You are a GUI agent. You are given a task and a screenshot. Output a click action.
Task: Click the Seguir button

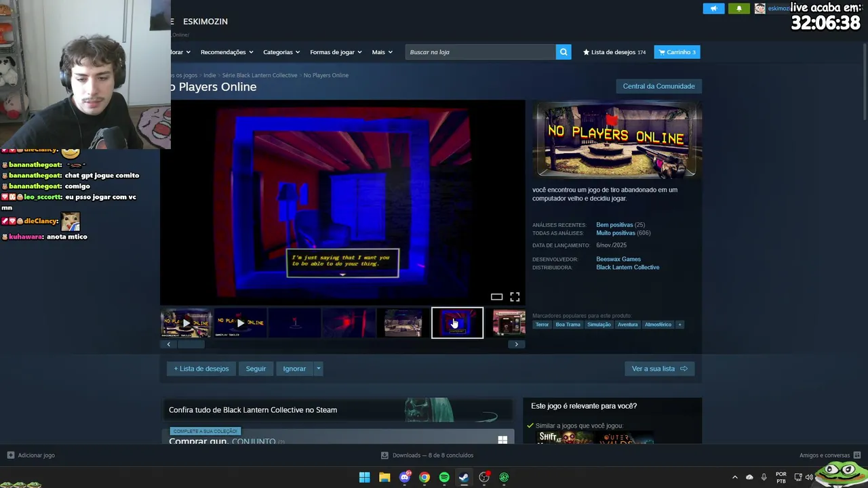coord(256,369)
